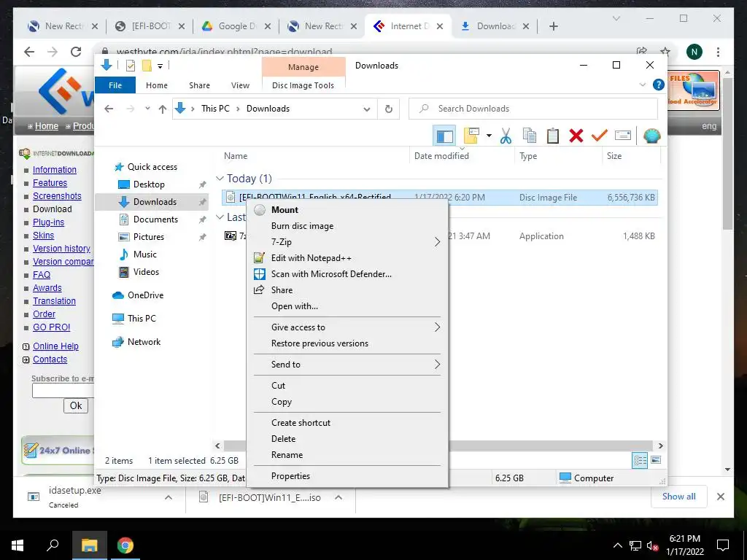Open the Disc Image Tools tab
This screenshot has height=560, width=747.
[303, 85]
